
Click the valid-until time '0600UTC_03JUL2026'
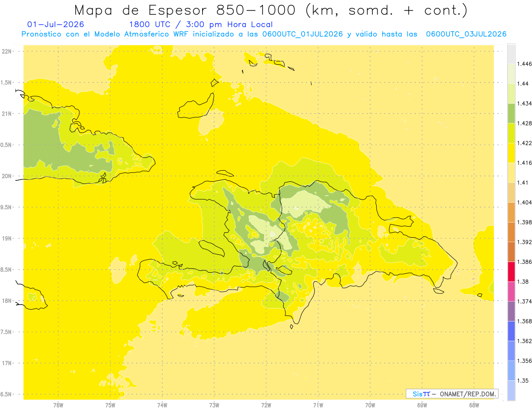(x=466, y=34)
